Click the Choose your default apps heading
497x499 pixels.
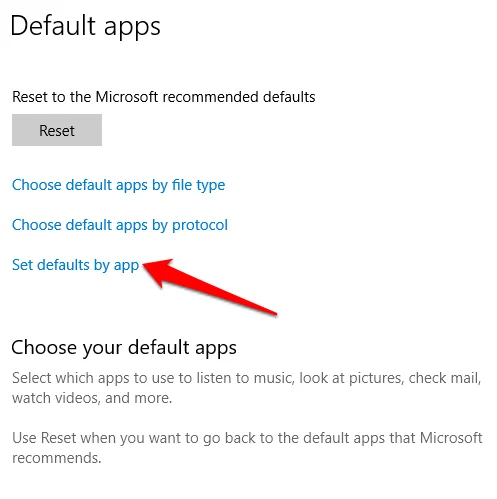[x=124, y=348]
